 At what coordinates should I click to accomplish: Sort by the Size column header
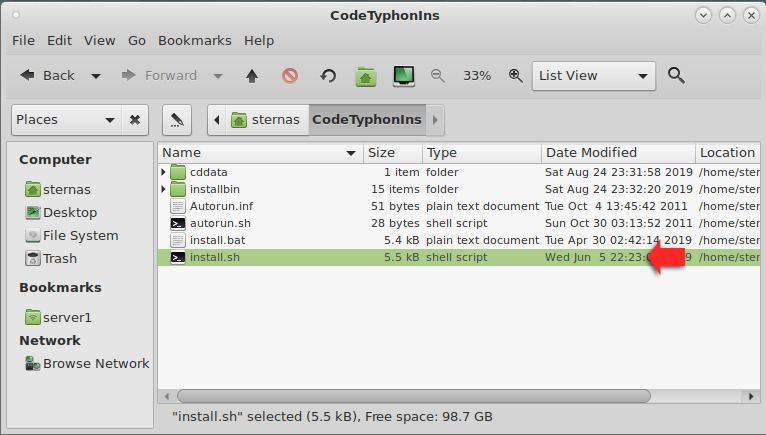[393, 153]
